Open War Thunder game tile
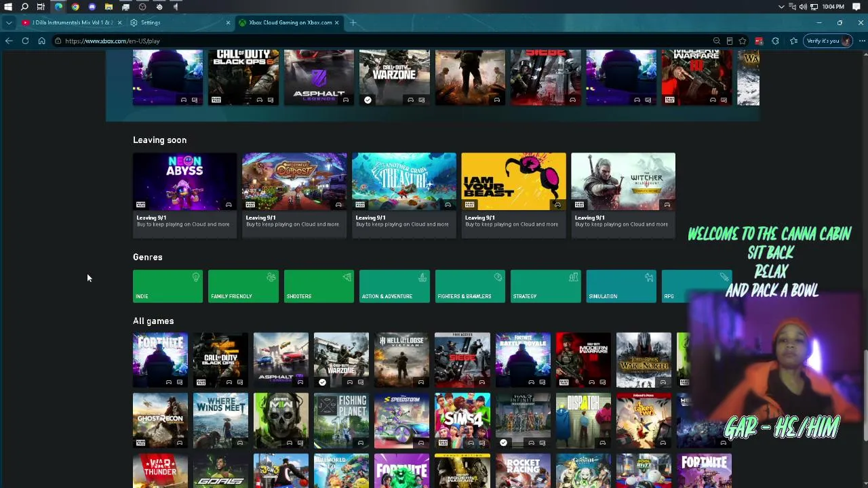The height and width of the screenshot is (488, 868). coord(160,471)
